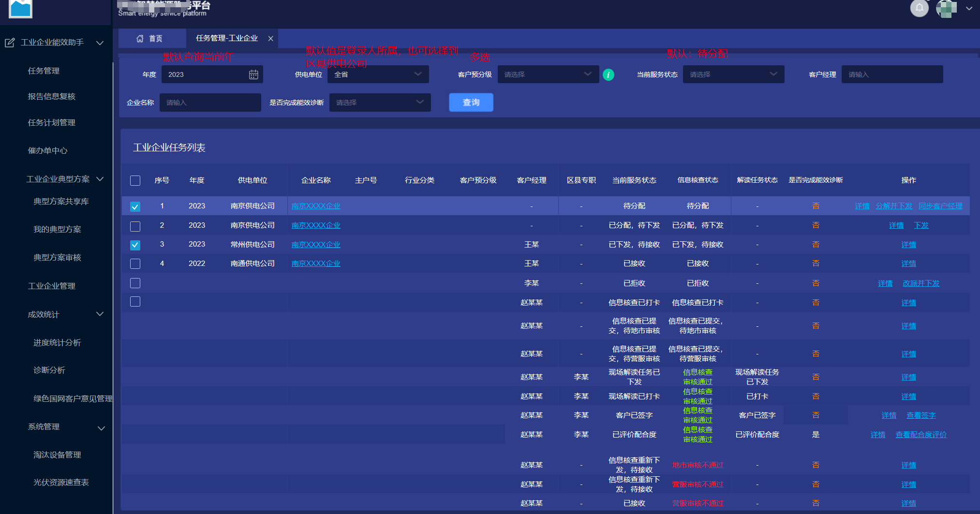Check the checkbox for row 2
980x514 pixels.
[x=135, y=226]
